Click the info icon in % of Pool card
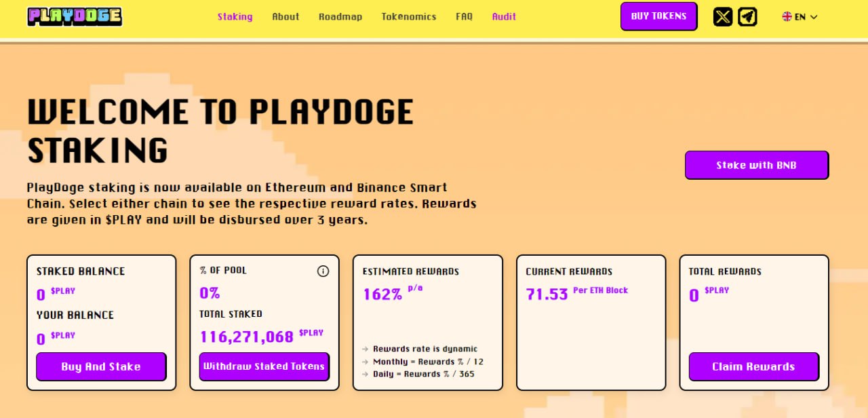Screen dimensions: 868x418 [323, 271]
